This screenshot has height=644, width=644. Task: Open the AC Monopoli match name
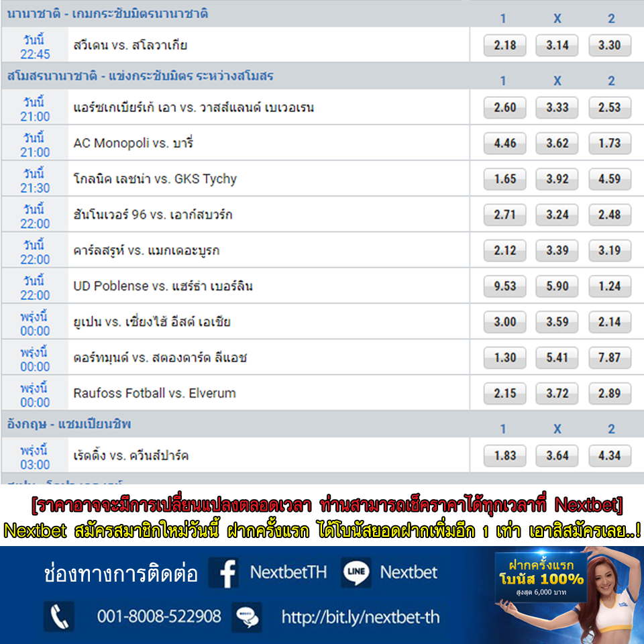pyautogui.click(x=133, y=144)
